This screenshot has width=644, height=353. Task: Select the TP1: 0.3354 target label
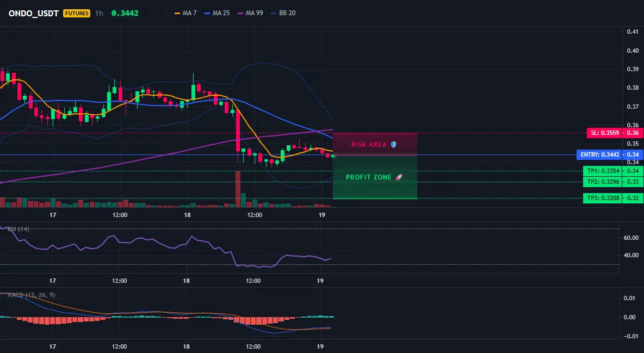[602, 171]
